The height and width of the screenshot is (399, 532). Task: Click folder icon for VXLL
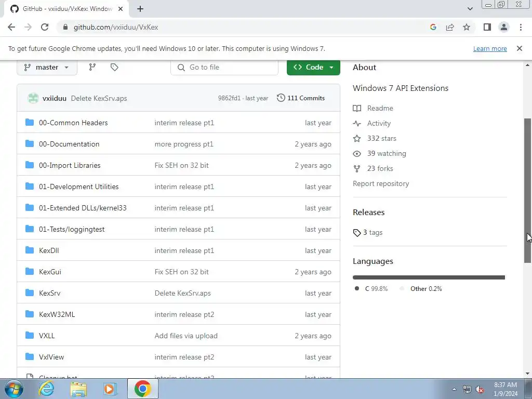point(30,335)
